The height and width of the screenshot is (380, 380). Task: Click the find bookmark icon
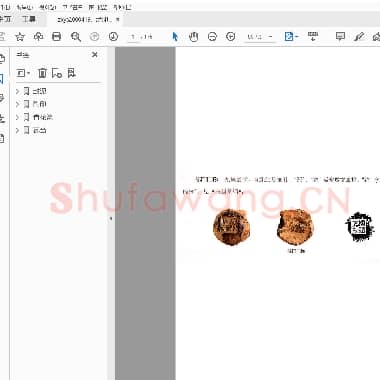(72, 73)
